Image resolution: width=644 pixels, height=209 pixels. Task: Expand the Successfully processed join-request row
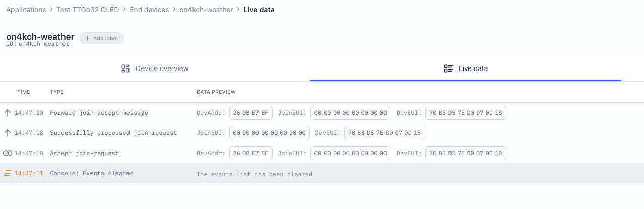tap(113, 133)
